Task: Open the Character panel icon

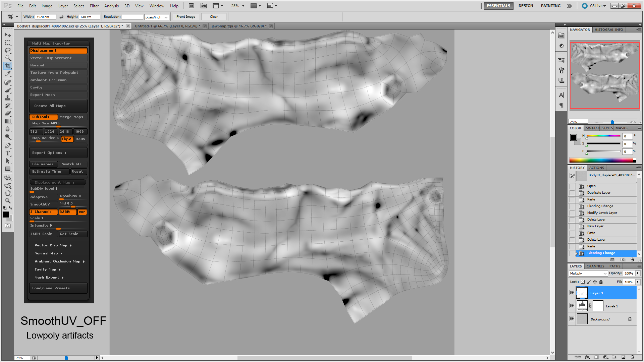Action: click(x=561, y=95)
